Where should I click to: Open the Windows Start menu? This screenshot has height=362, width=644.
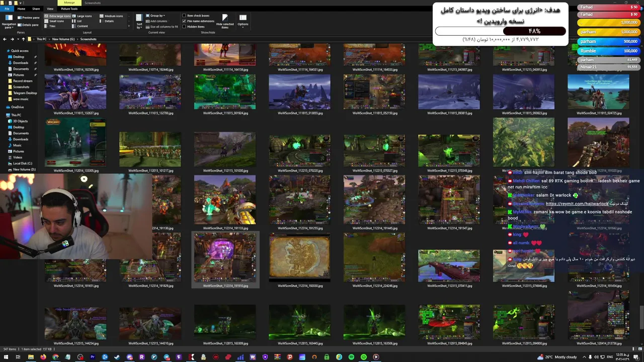(x=6, y=357)
